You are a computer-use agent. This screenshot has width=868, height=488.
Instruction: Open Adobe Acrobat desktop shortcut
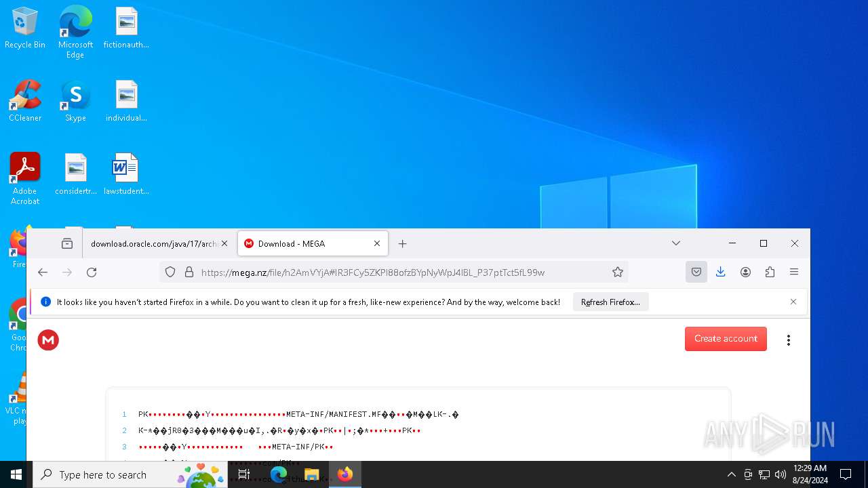click(x=25, y=179)
